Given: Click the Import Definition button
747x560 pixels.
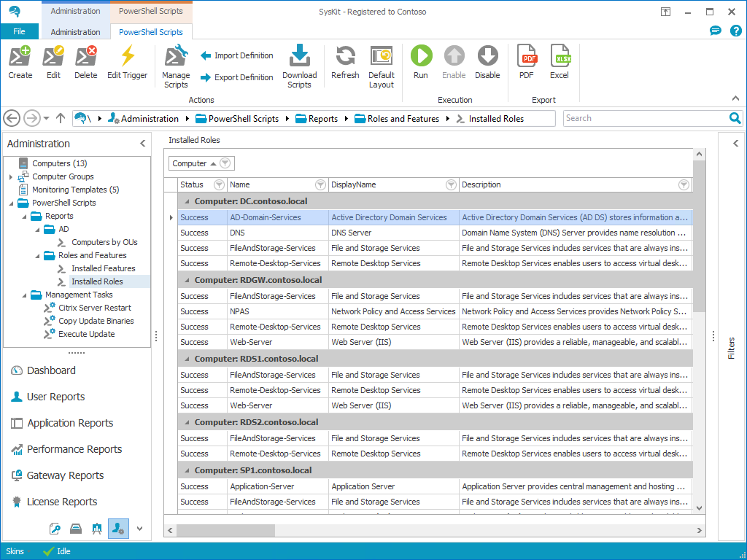Looking at the screenshot, I should (x=237, y=55).
